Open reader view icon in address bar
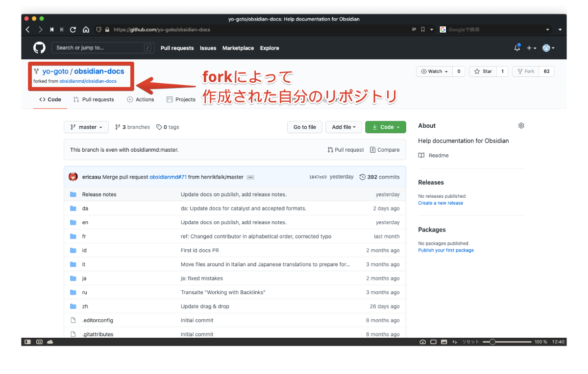The image size is (588, 374). (414, 29)
